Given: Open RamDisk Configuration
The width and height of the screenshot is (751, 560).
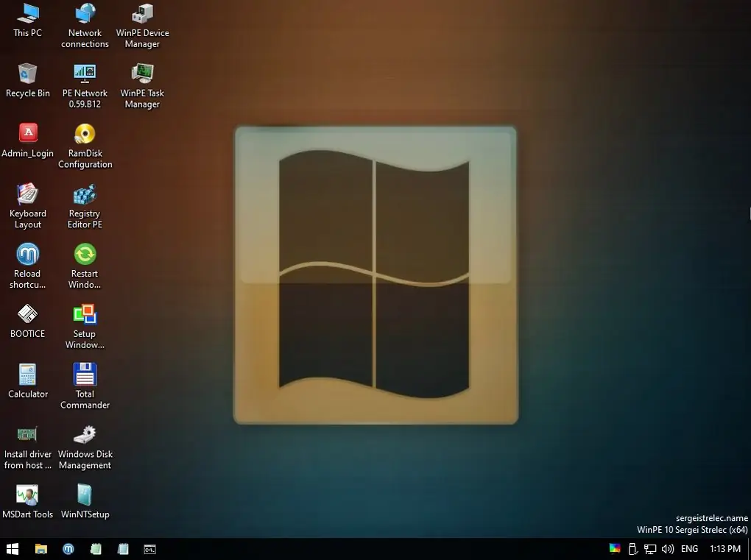Looking at the screenshot, I should coord(85,146).
